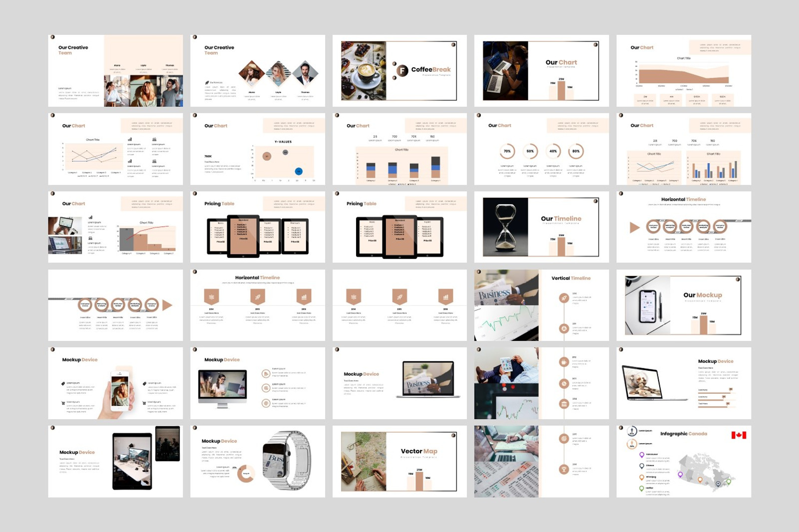Expand the 2014 banner marker on Horizontal Timeline
This screenshot has height=532, width=799.
[x=212, y=295]
